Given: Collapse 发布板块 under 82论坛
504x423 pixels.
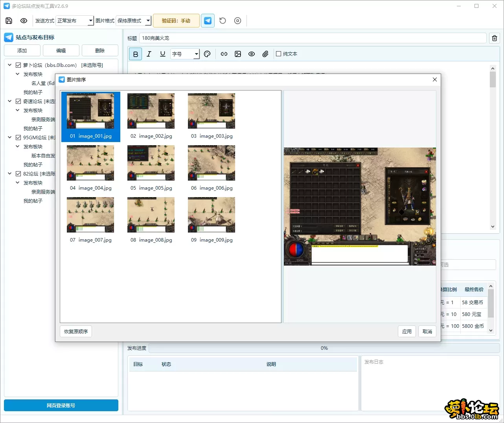Looking at the screenshot, I should pos(17,183).
